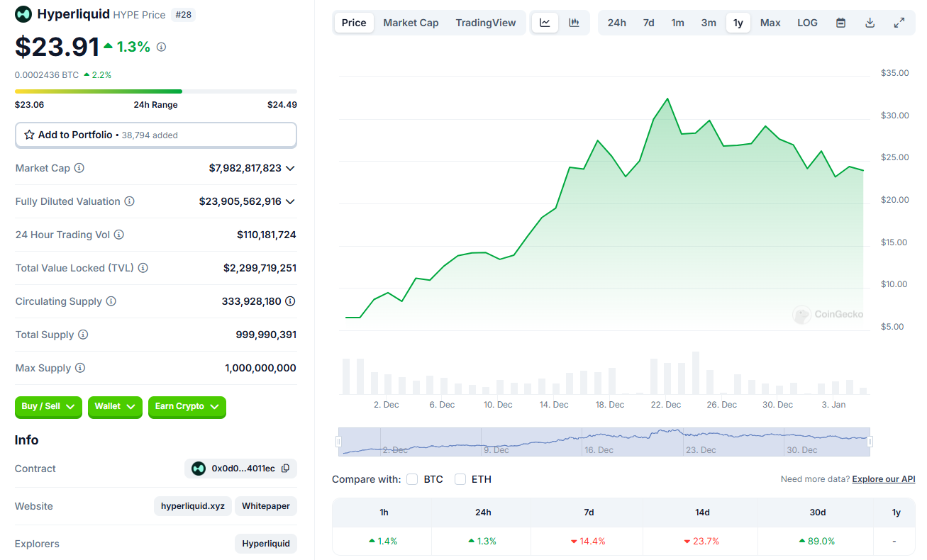927x560 pixels.
Task: Grab right handle of chart navigator
Action: coord(870,442)
